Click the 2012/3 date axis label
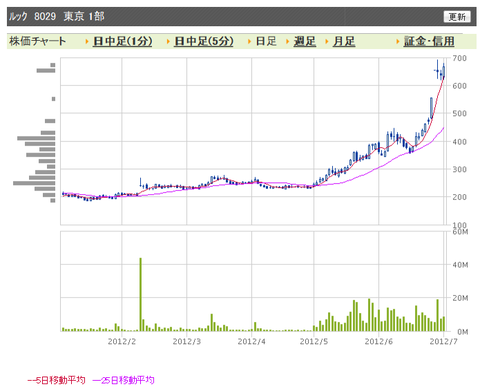 (x=187, y=341)
